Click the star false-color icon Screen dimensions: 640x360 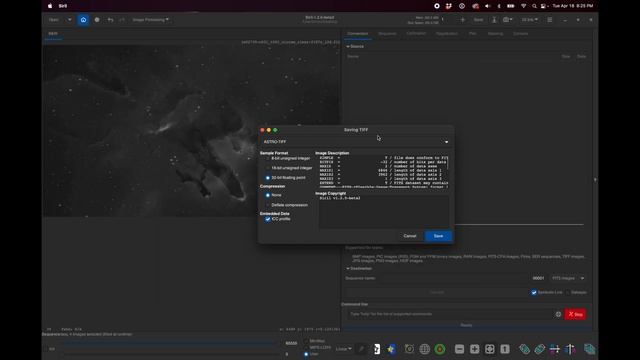tap(392, 349)
